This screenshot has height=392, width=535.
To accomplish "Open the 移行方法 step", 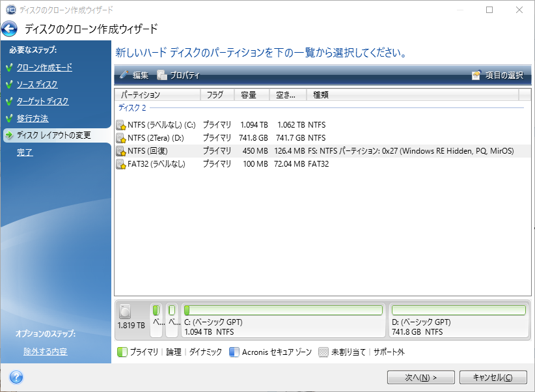I will (x=33, y=119).
